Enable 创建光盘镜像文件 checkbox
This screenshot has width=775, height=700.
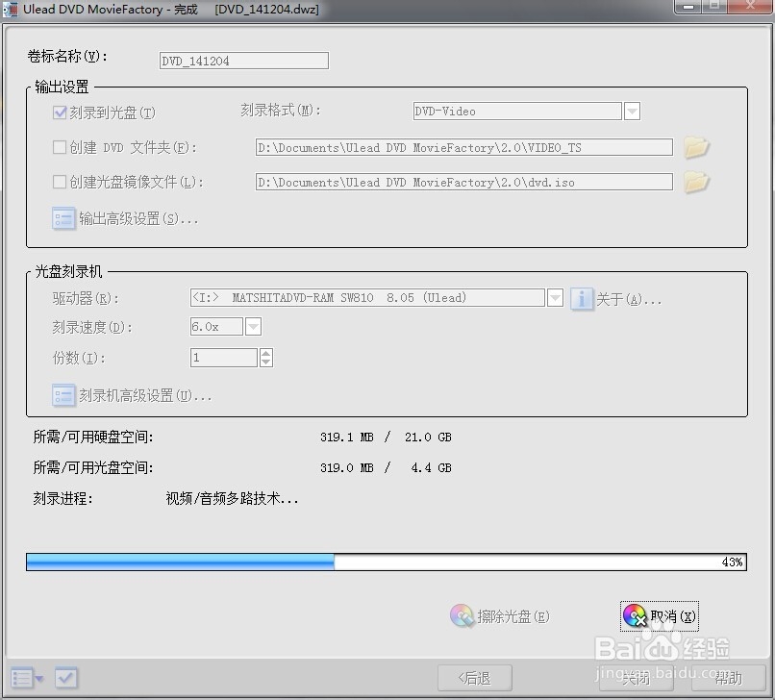coord(60,182)
